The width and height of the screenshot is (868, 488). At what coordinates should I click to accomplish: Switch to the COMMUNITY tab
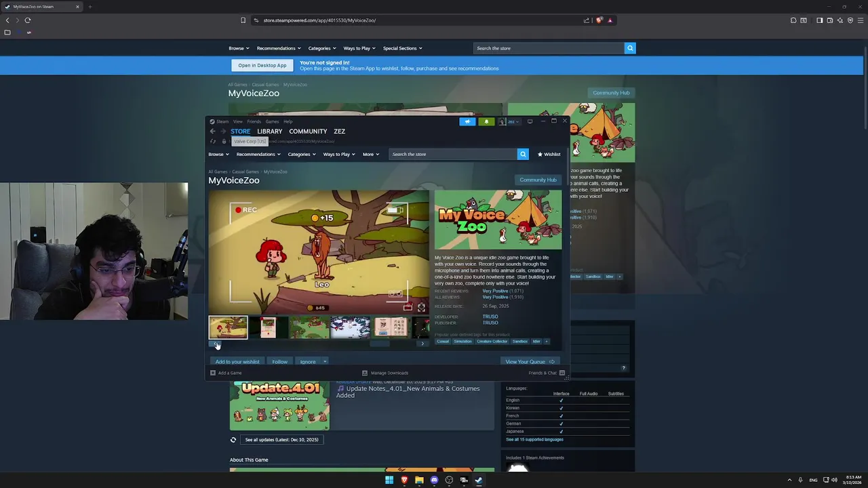pyautogui.click(x=308, y=131)
